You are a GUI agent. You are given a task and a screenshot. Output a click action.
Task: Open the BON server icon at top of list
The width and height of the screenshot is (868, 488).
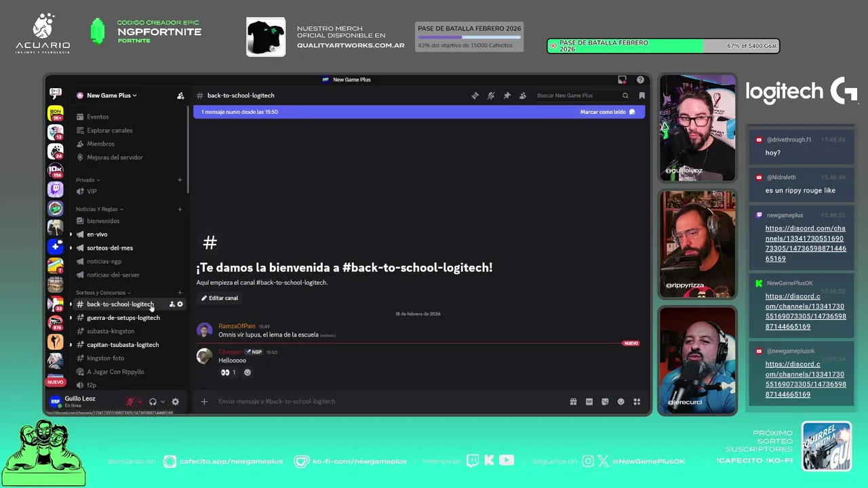click(56, 113)
